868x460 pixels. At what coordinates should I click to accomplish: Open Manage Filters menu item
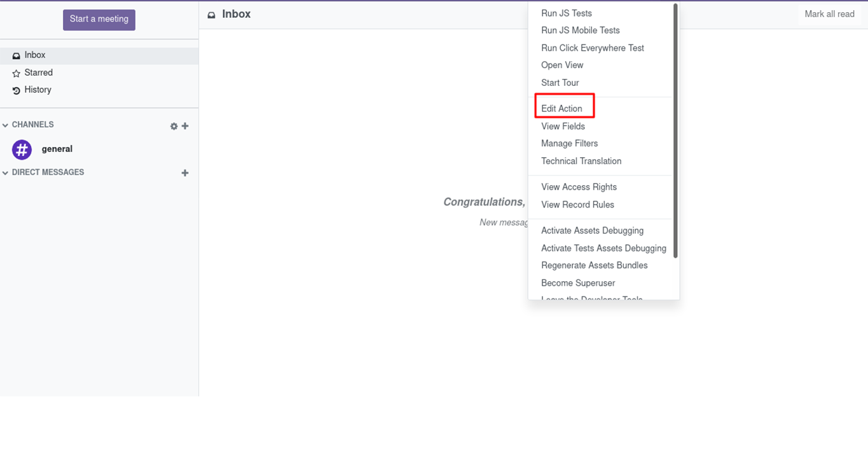[x=569, y=144]
